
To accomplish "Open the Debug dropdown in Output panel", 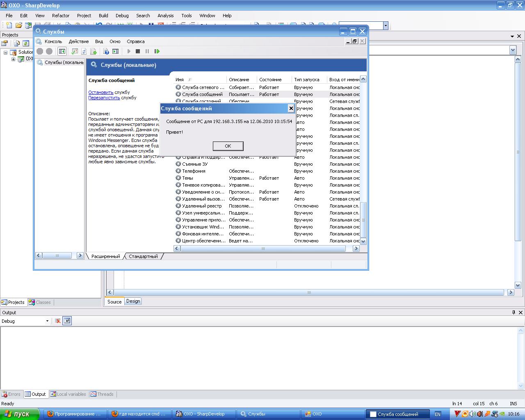I will (x=47, y=321).
